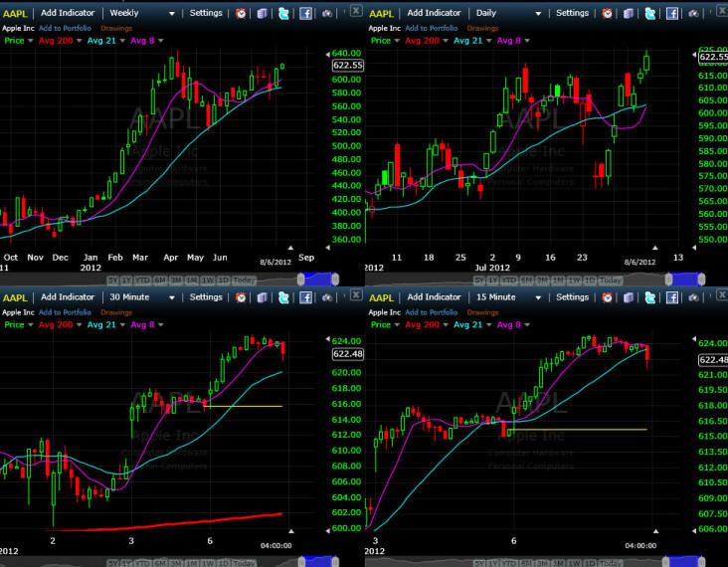Share Weekly chart on Facebook

[x=305, y=14]
